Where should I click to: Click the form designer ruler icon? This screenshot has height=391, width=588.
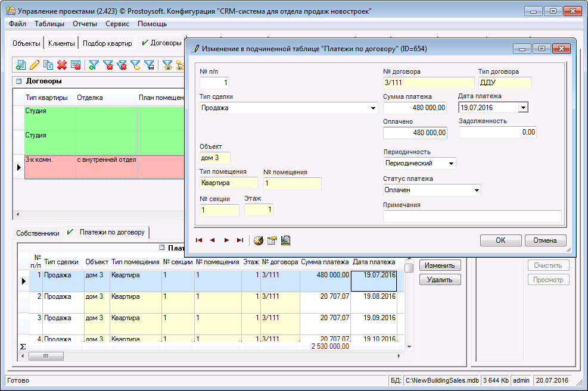(286, 240)
